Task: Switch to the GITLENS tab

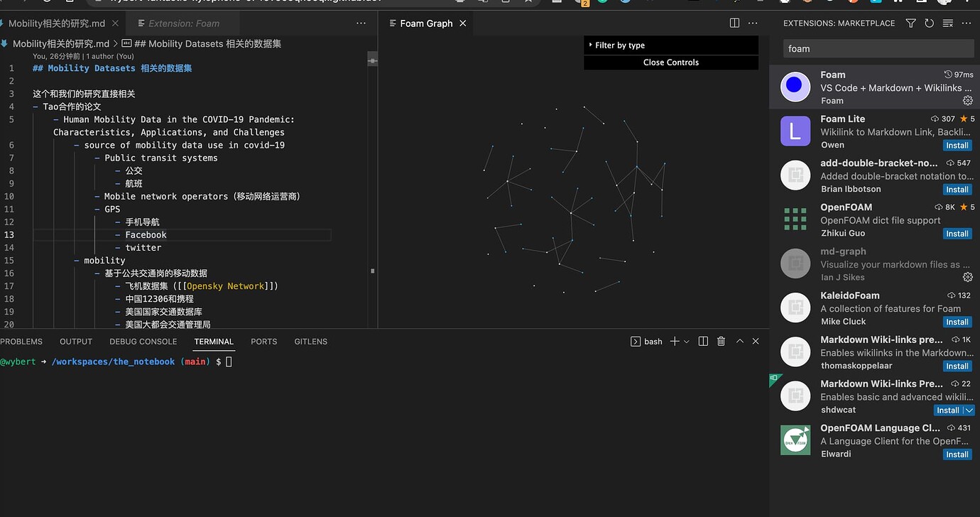Action: pos(310,342)
